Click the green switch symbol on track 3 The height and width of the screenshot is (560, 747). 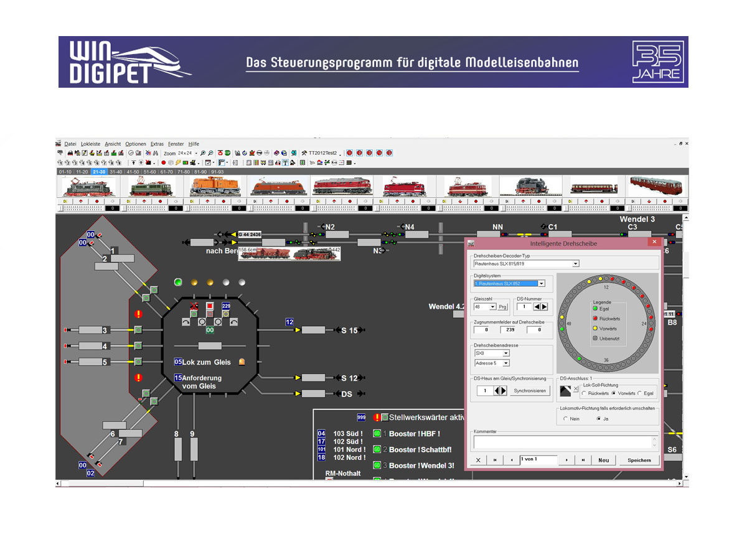139,330
